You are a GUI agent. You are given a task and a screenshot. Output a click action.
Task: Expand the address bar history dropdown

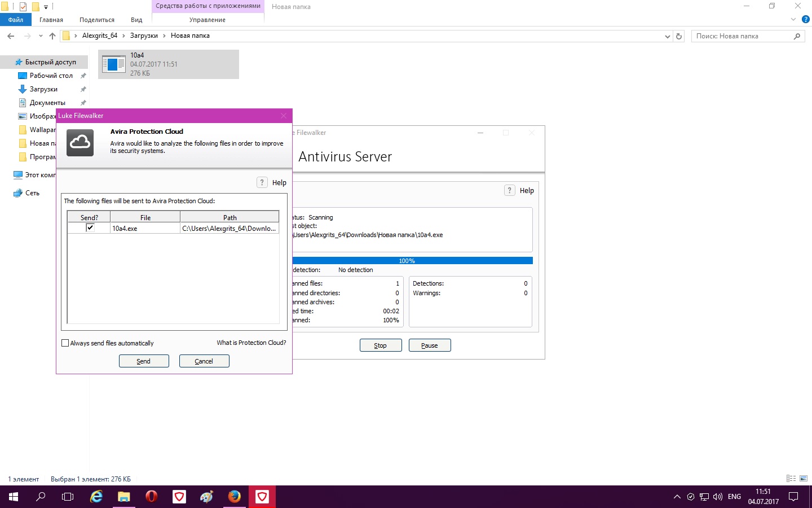point(668,36)
